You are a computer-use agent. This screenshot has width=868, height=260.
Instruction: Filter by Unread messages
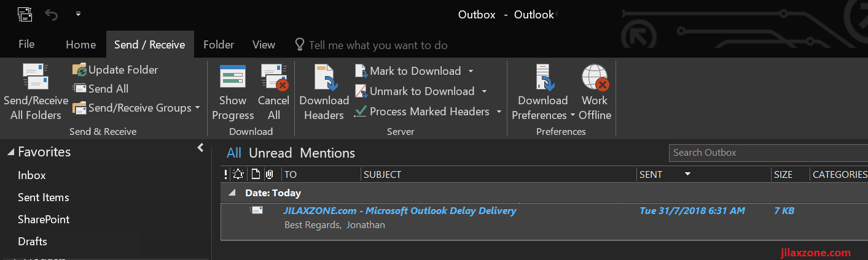pyautogui.click(x=270, y=153)
